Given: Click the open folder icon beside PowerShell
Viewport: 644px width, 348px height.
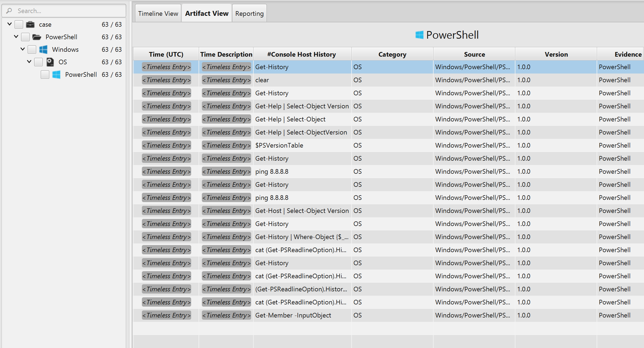Looking at the screenshot, I should [37, 37].
